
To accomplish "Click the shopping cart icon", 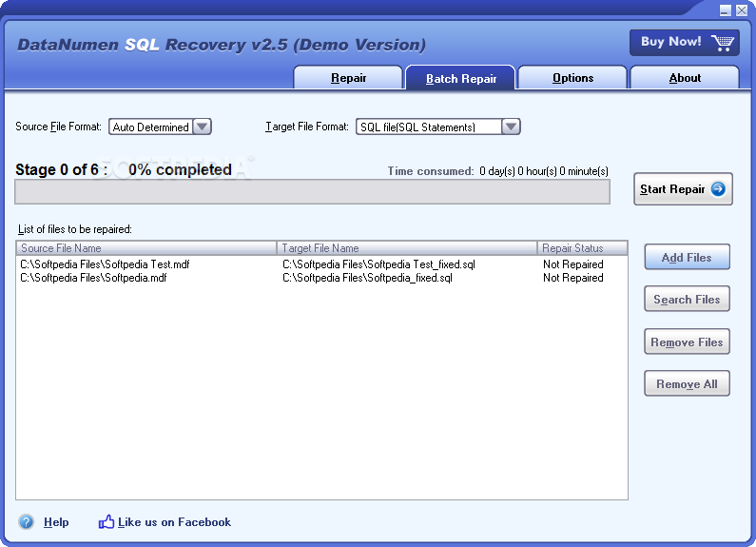I will pyautogui.click(x=723, y=43).
